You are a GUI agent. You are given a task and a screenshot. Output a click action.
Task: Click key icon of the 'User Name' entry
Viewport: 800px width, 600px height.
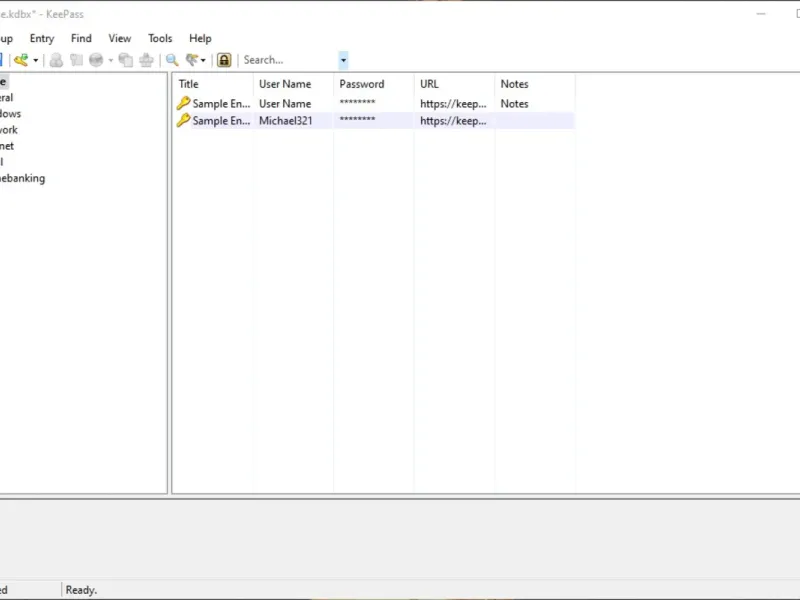[x=183, y=103]
